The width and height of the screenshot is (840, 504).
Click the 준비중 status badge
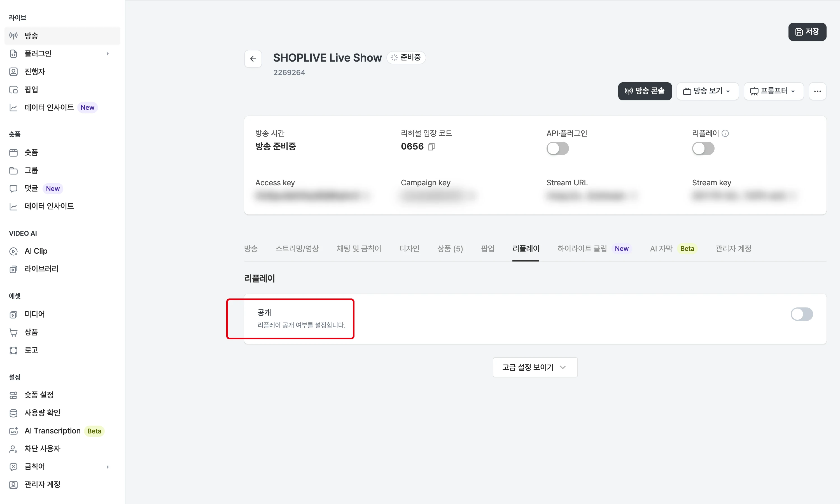[406, 57]
